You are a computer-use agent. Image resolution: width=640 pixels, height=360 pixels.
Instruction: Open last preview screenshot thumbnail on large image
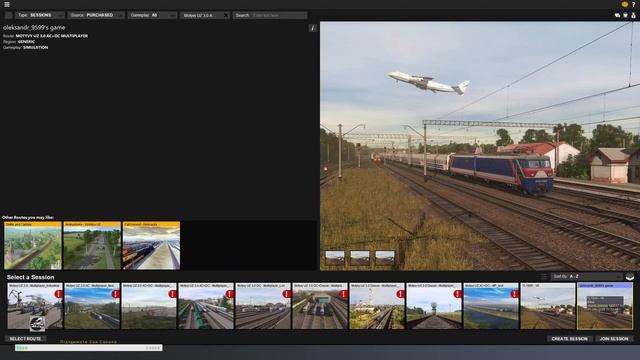click(x=385, y=258)
